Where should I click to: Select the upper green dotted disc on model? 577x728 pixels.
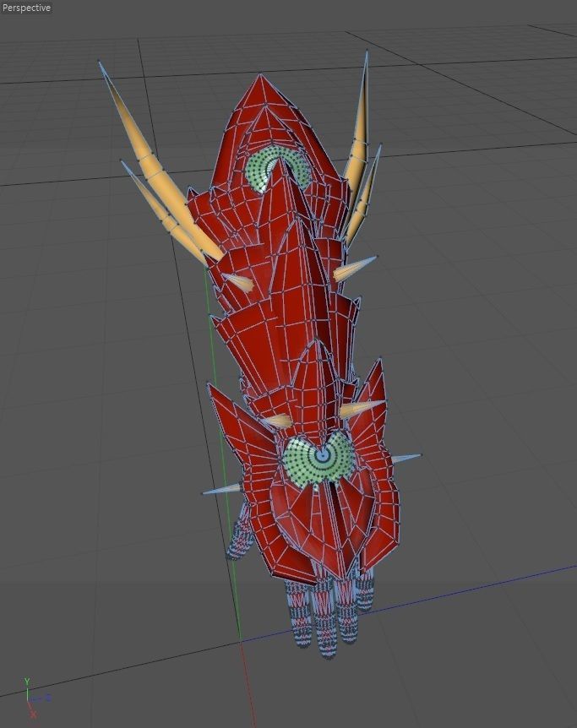(x=278, y=170)
